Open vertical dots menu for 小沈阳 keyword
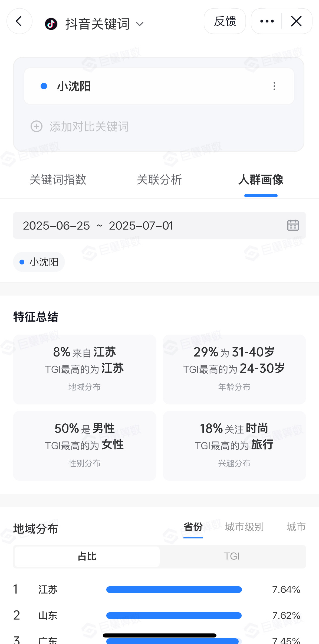 click(274, 86)
